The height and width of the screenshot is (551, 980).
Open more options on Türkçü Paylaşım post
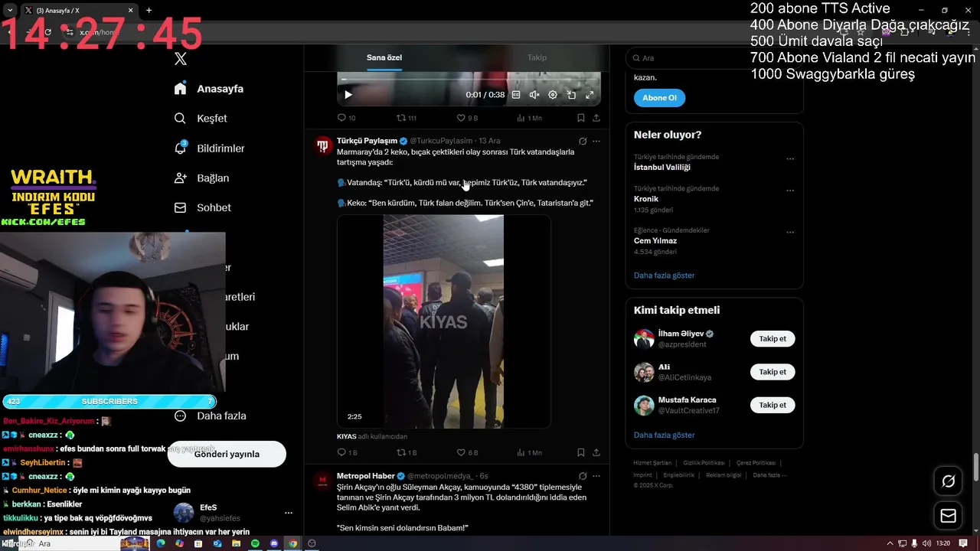pyautogui.click(x=596, y=141)
